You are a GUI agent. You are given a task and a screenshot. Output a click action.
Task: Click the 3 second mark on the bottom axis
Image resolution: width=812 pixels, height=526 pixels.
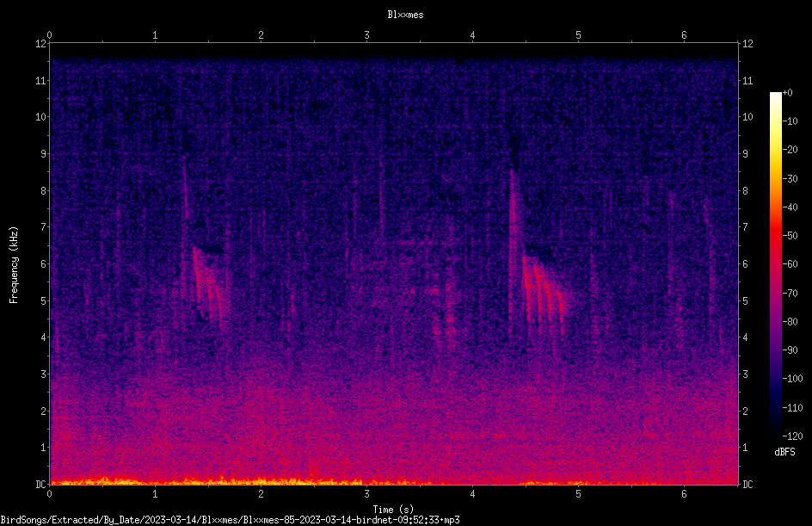click(x=366, y=494)
